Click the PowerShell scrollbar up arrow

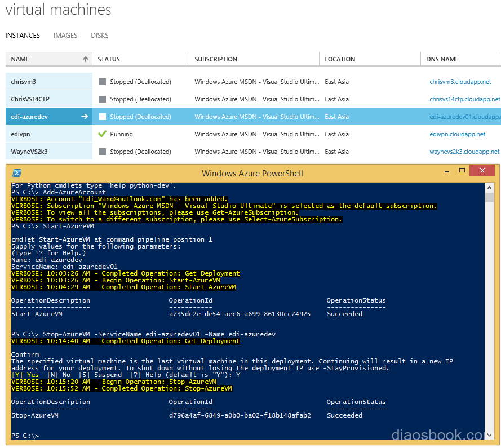[489, 187]
